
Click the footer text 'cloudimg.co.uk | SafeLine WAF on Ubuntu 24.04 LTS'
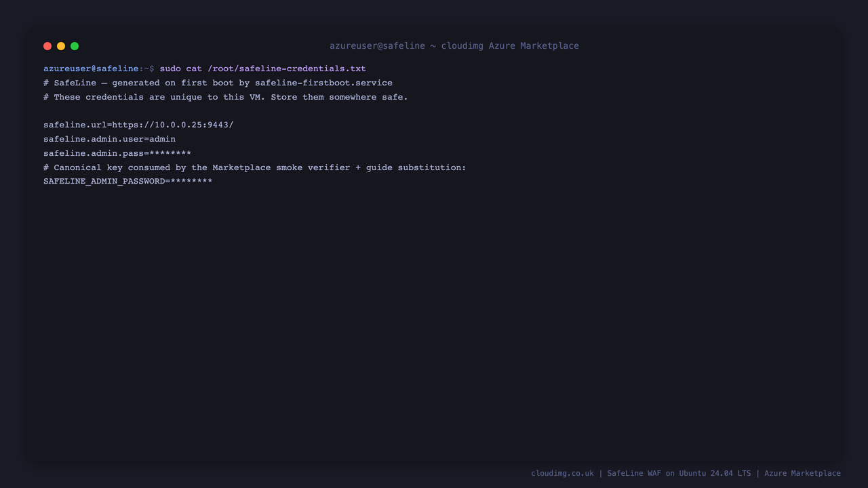641,473
